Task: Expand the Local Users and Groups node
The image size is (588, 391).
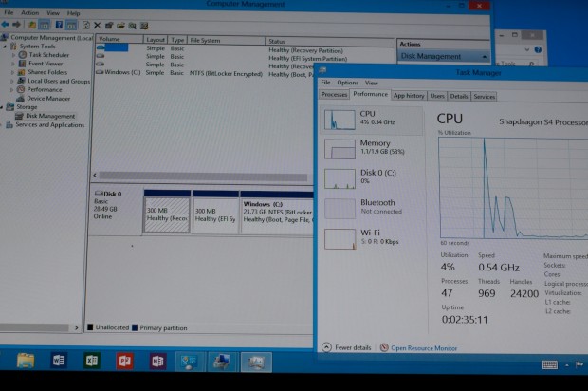Action: pos(12,81)
